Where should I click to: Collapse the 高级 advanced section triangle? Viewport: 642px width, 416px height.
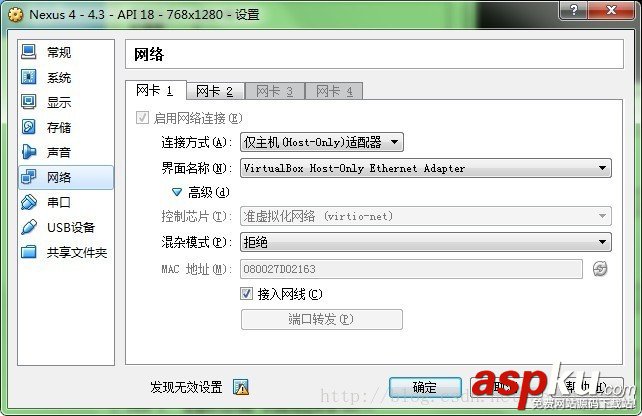pyautogui.click(x=176, y=192)
